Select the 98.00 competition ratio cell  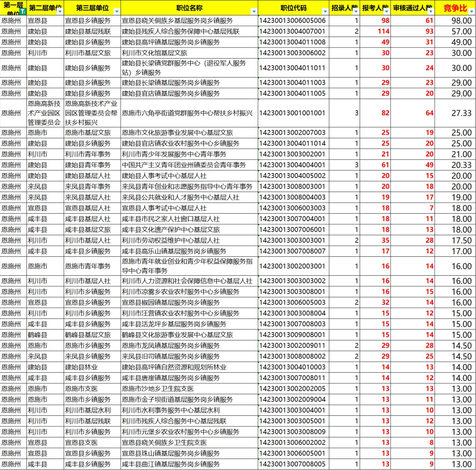coord(455,21)
